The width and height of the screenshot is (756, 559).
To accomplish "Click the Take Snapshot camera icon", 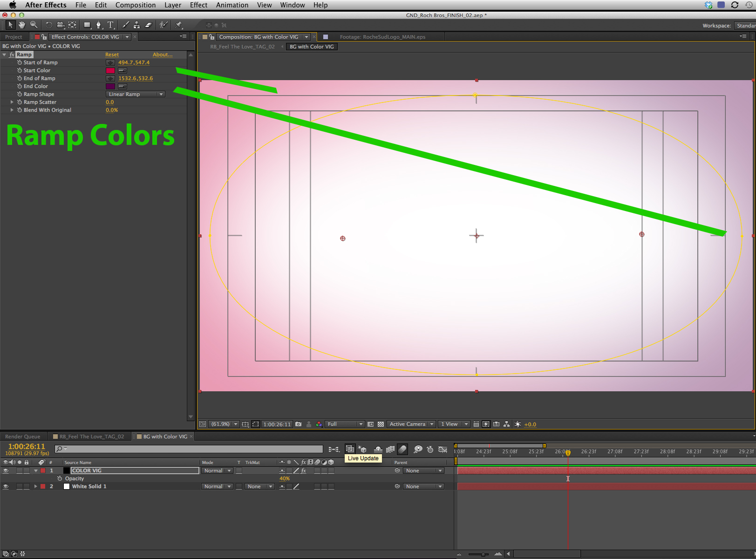I will (298, 424).
